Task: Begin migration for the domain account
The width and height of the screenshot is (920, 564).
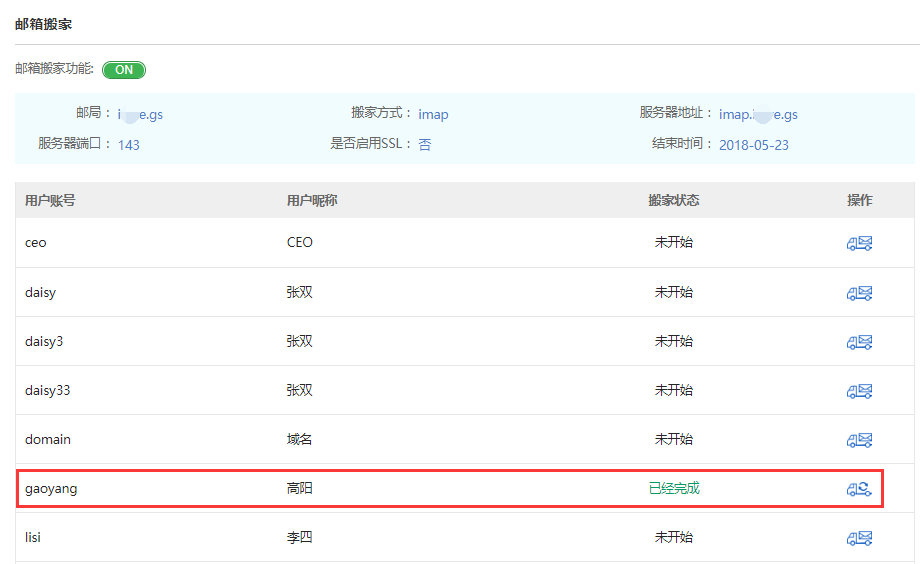Action: (859, 440)
